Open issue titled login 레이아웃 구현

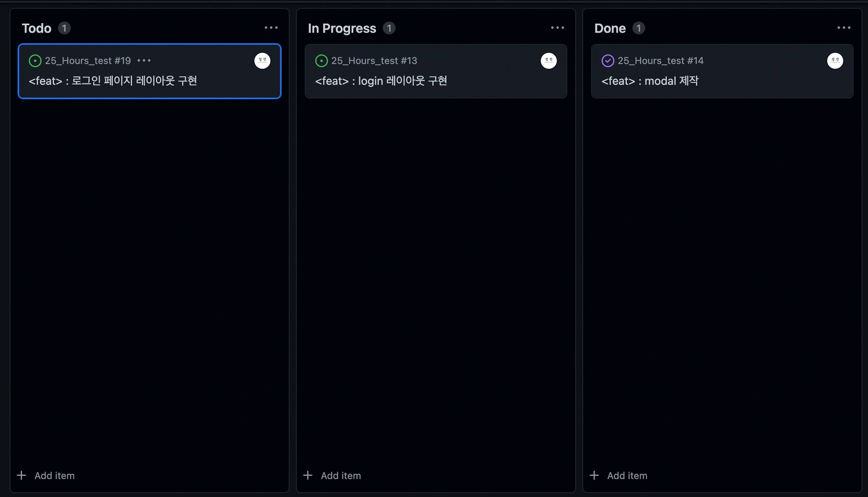[381, 81]
